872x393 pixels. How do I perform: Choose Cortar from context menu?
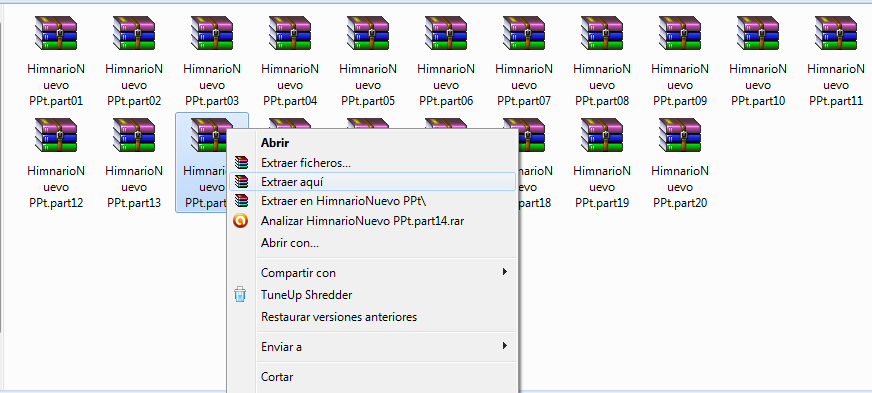tap(372, 377)
